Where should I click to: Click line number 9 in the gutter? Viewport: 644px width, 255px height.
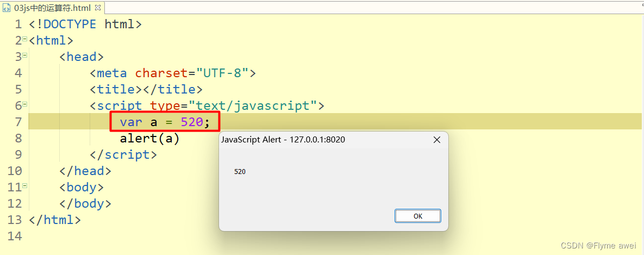click(x=18, y=155)
